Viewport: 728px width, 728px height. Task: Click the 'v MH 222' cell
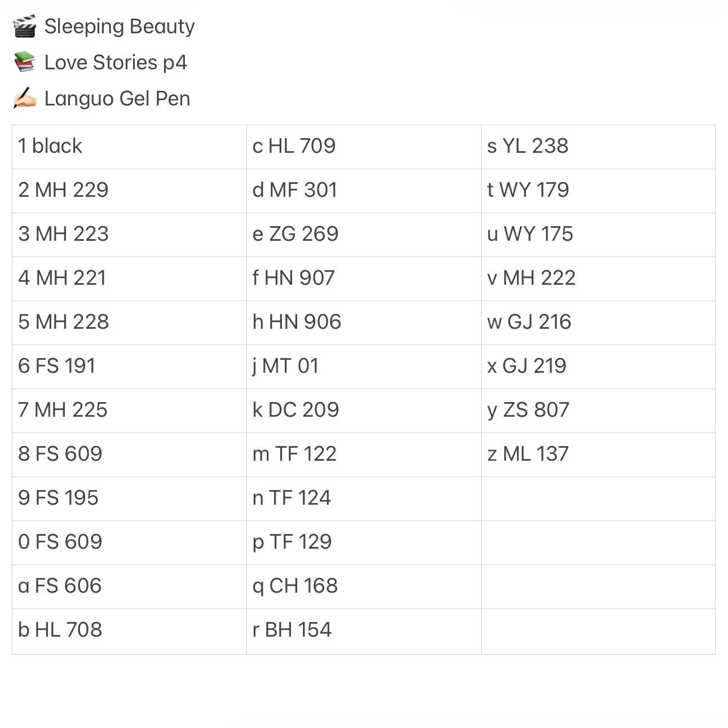pos(598,279)
